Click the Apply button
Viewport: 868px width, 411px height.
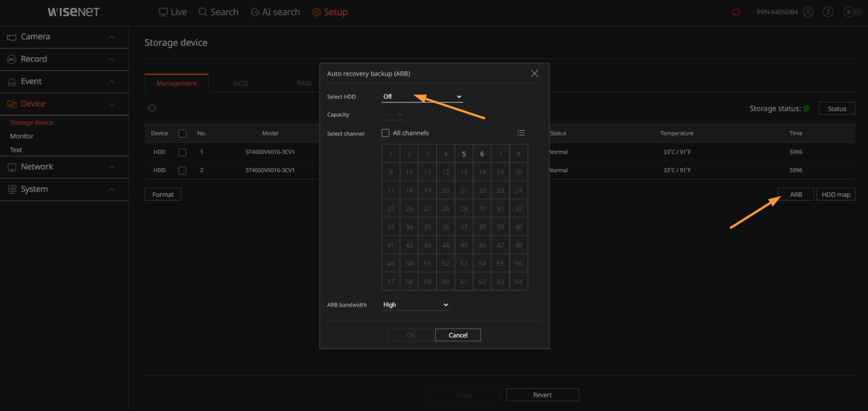(x=464, y=395)
